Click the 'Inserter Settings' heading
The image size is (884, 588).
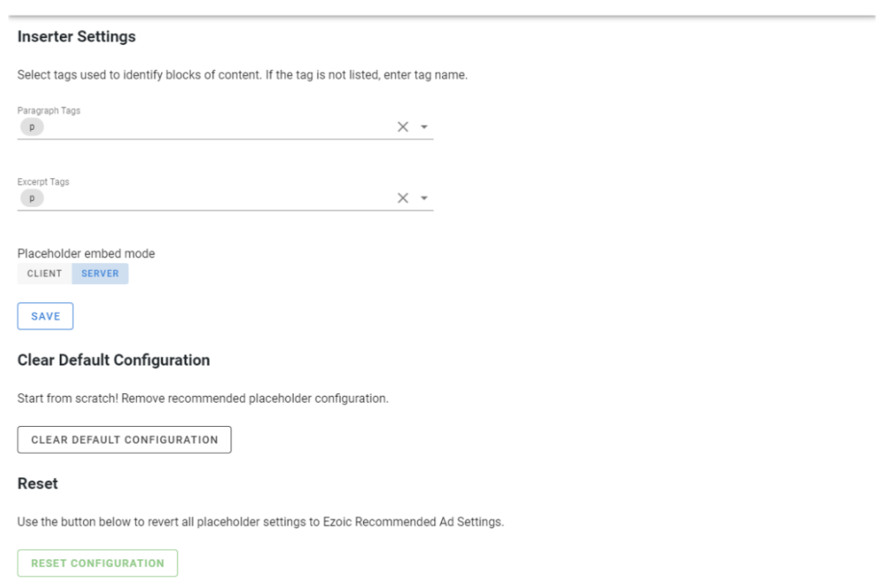tap(76, 37)
